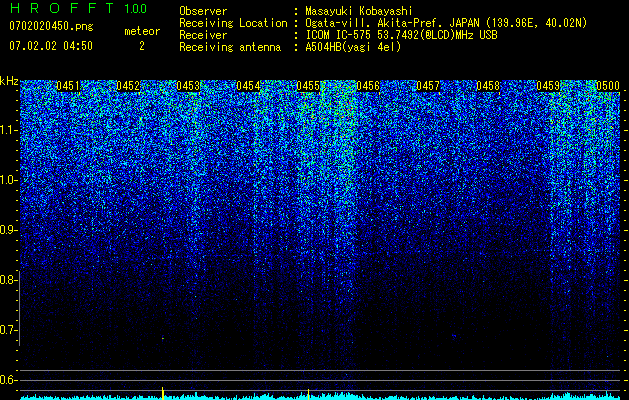Click the meteor count value 2
629x400 pixels.
click(x=142, y=46)
